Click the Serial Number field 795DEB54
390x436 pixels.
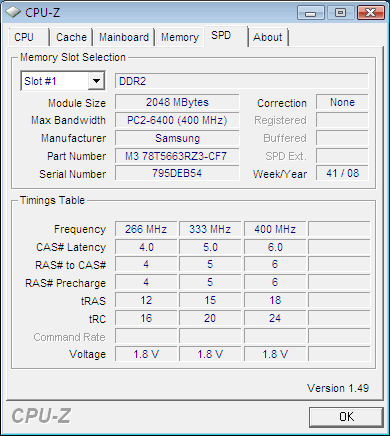point(177,173)
